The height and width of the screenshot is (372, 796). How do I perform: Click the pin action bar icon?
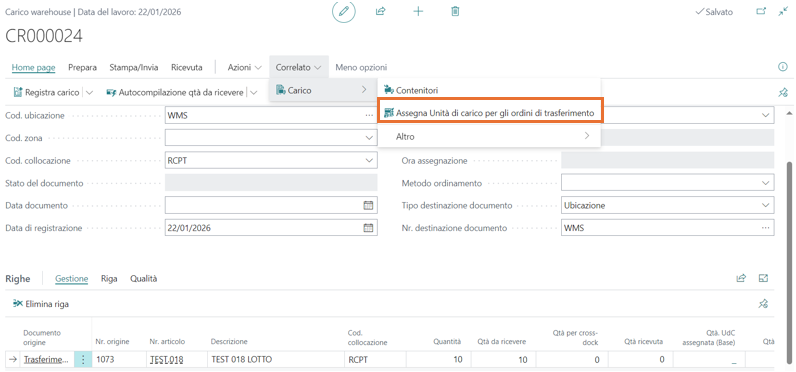click(783, 92)
